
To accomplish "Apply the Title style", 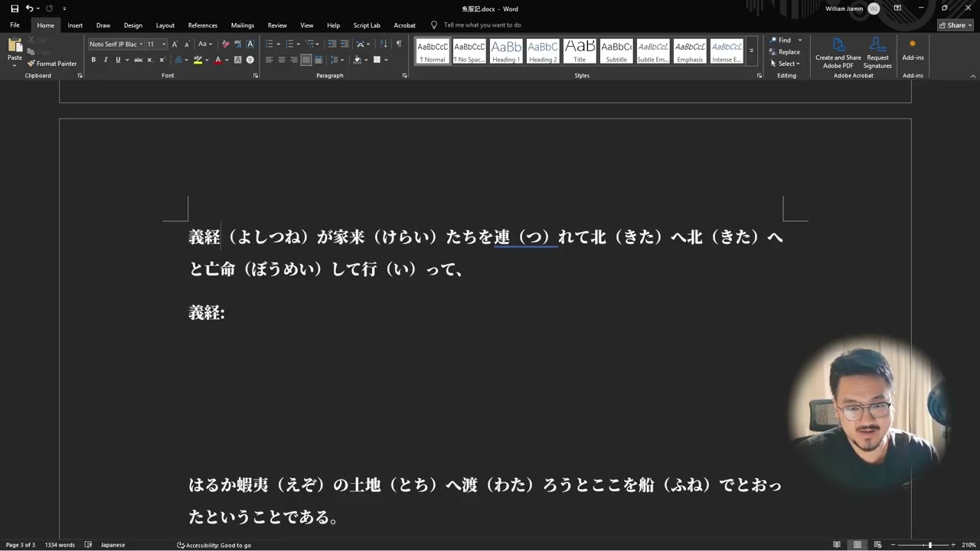I will [580, 51].
